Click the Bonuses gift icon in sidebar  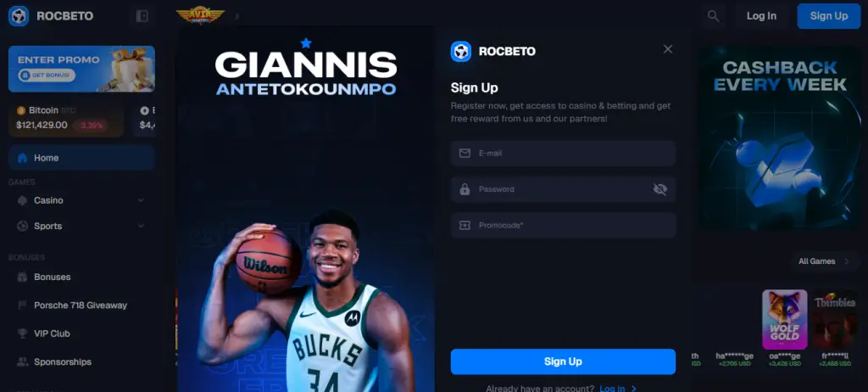pyautogui.click(x=22, y=277)
